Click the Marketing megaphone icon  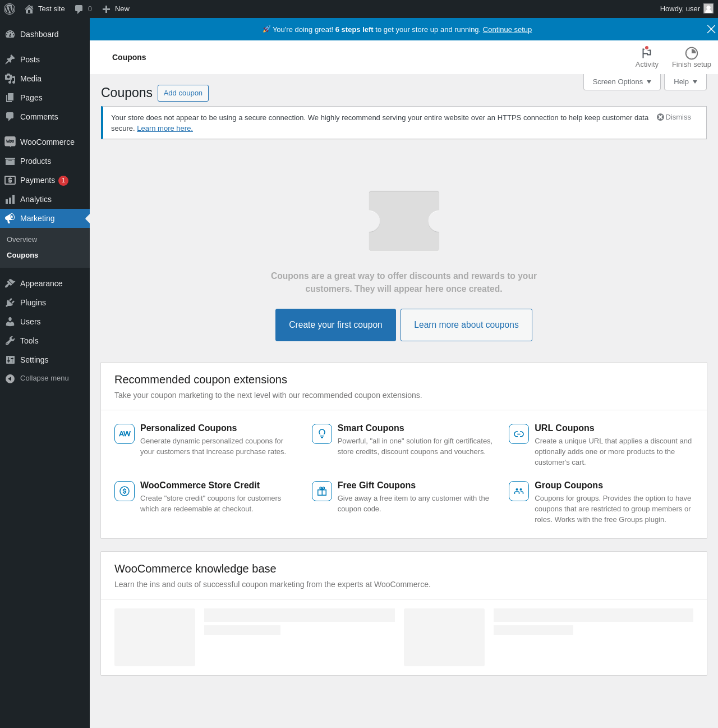[10, 218]
